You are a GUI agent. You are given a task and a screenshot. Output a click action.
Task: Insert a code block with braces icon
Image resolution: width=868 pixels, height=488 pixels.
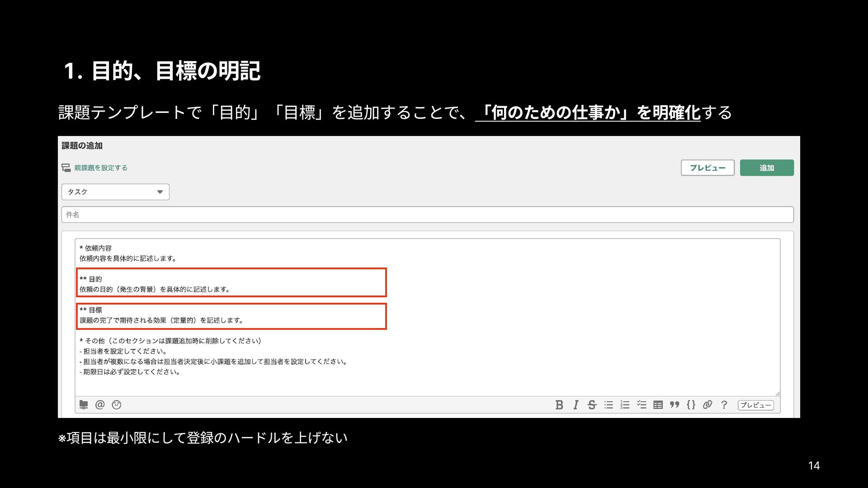[x=691, y=405]
